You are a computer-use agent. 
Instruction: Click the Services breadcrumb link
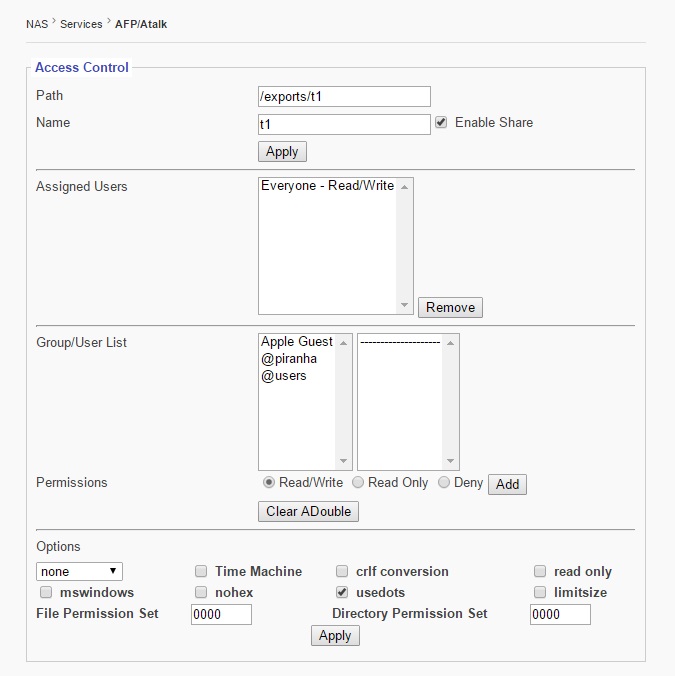click(x=81, y=23)
